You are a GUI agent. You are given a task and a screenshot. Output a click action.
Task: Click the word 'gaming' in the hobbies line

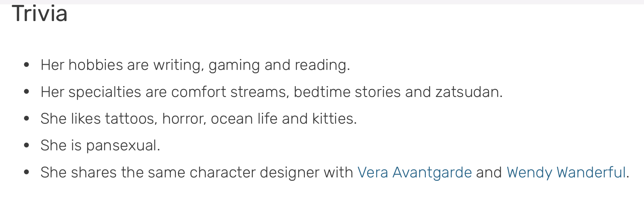click(x=234, y=65)
